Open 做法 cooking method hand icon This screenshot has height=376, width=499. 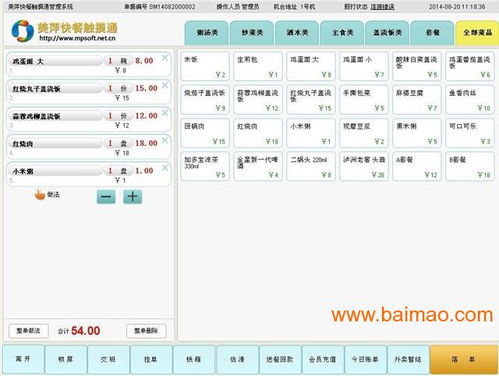[x=40, y=195]
